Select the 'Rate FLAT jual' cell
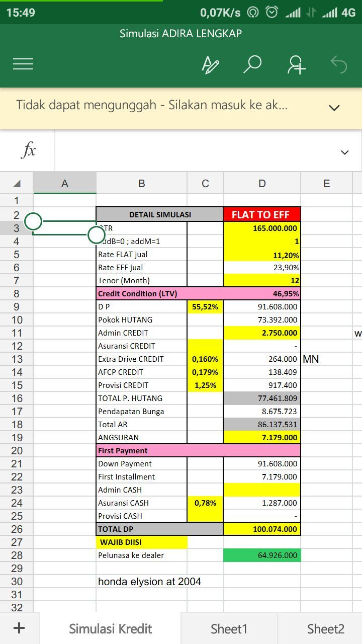Image resolution: width=362 pixels, height=644 pixels. (141, 254)
